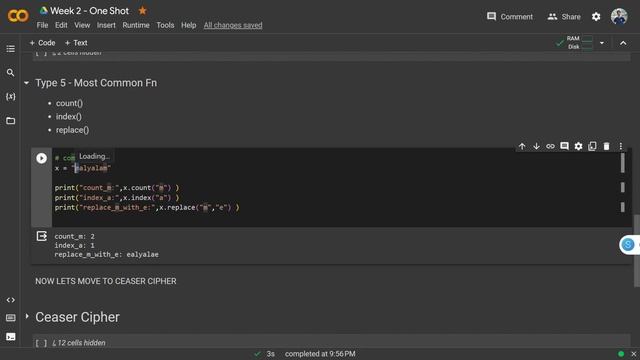Image resolution: width=640 pixels, height=360 pixels.
Task: Open the terminal panel
Action: pos(11,337)
